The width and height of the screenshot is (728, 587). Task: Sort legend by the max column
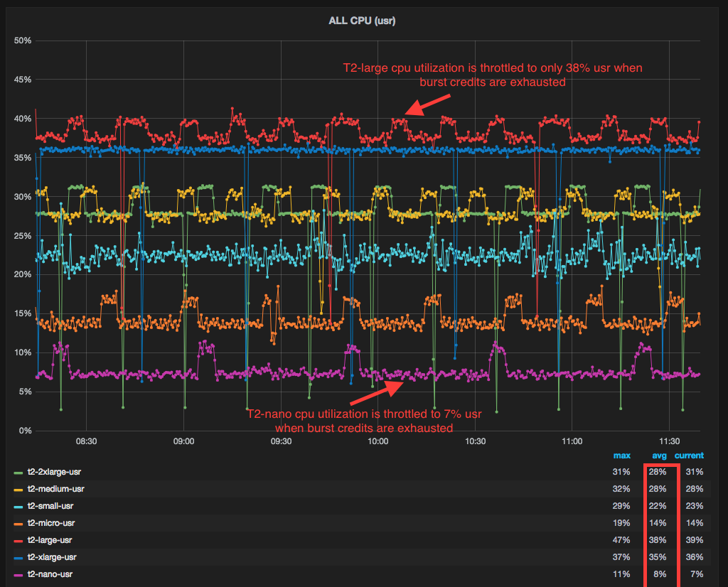coord(621,456)
